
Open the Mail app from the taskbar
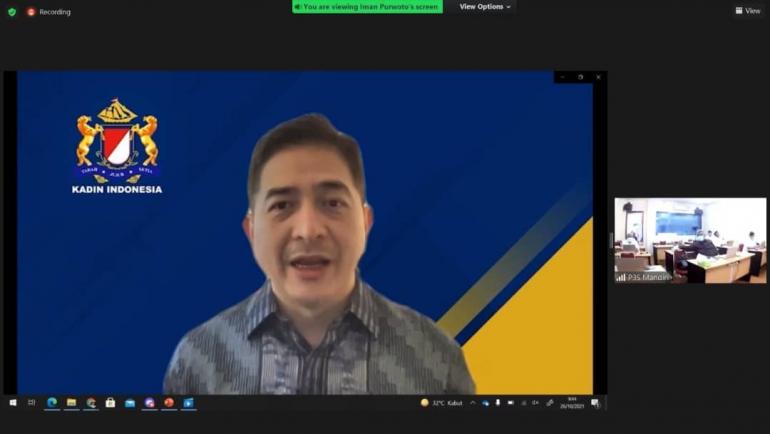point(130,403)
